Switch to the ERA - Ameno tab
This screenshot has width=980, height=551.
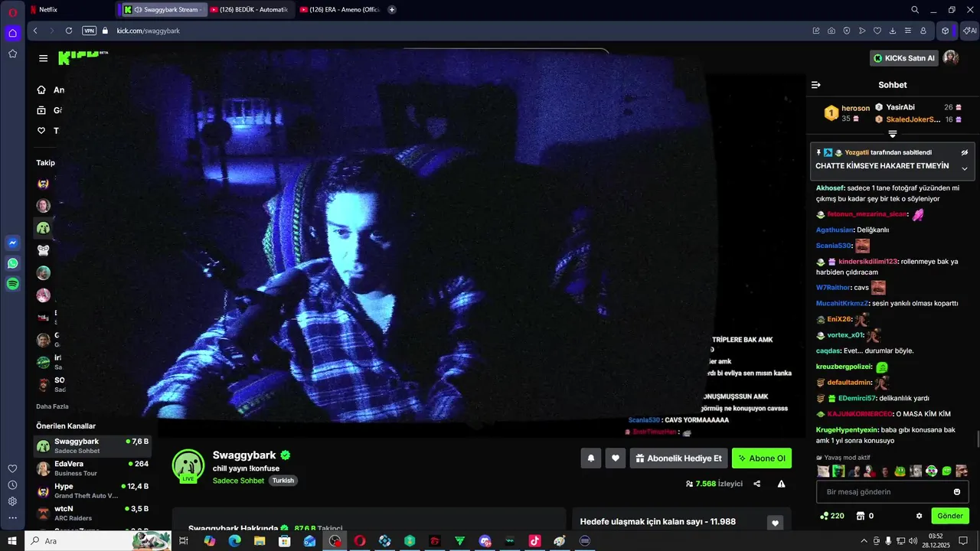tap(340, 10)
